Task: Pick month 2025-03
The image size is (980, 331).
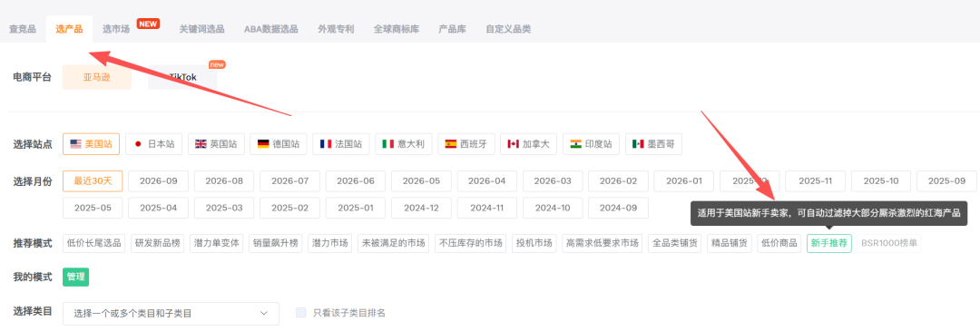Action: click(x=224, y=208)
